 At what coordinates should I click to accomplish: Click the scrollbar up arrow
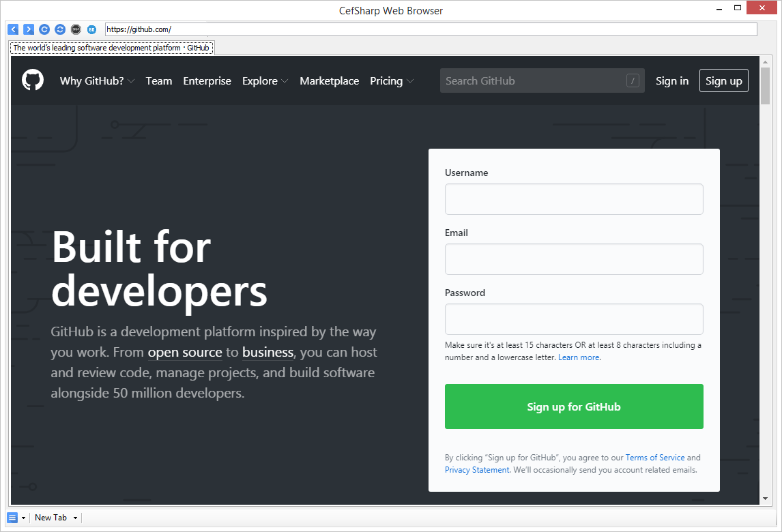tap(765, 62)
